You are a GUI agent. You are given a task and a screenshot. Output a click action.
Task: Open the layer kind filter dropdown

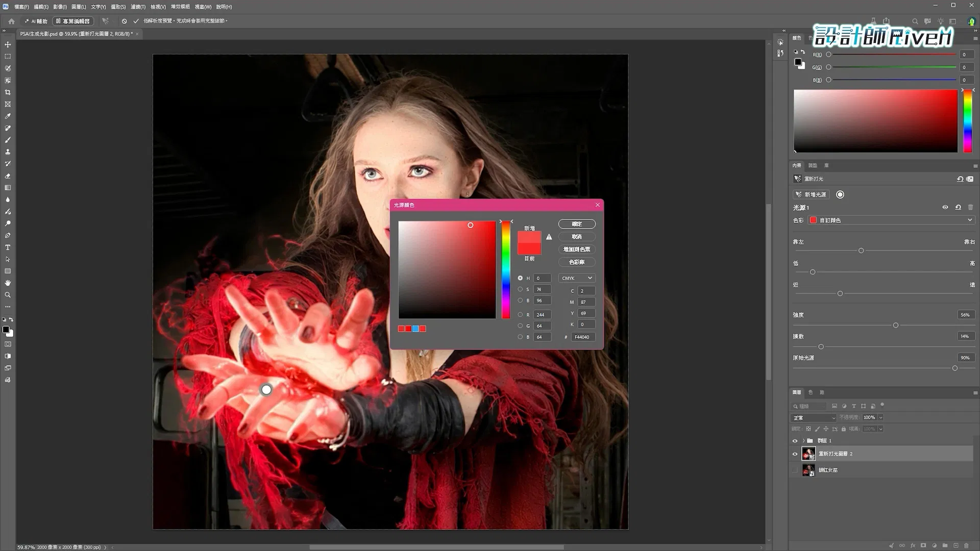click(808, 406)
